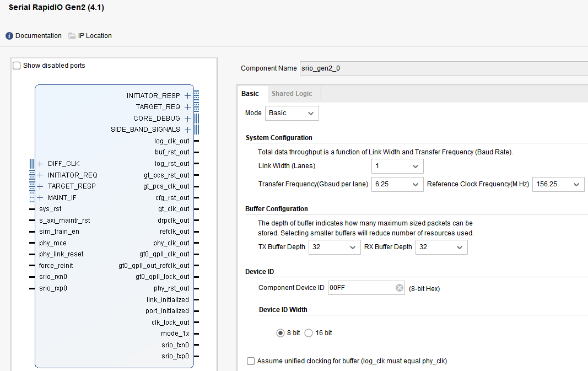The height and width of the screenshot is (371, 588).
Task: Select the srio_txn0 port label
Action: point(175,345)
